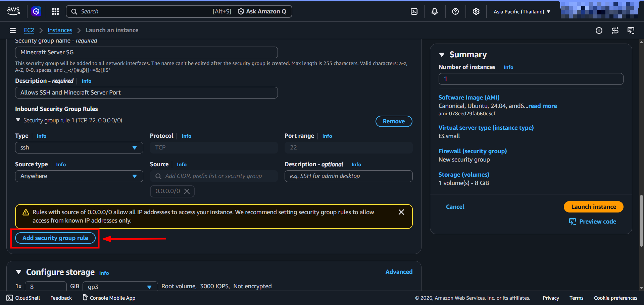This screenshot has width=644, height=305.
Task: Open CloudShell terminal icon in top bar
Action: coord(414,11)
